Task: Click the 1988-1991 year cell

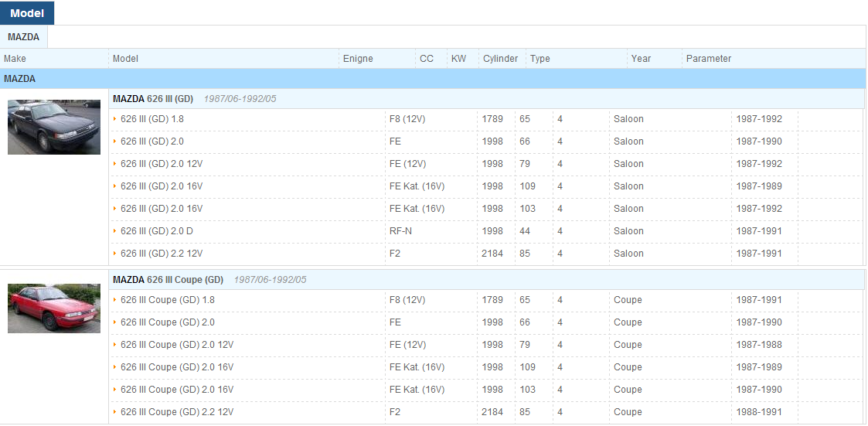Action: (x=759, y=411)
